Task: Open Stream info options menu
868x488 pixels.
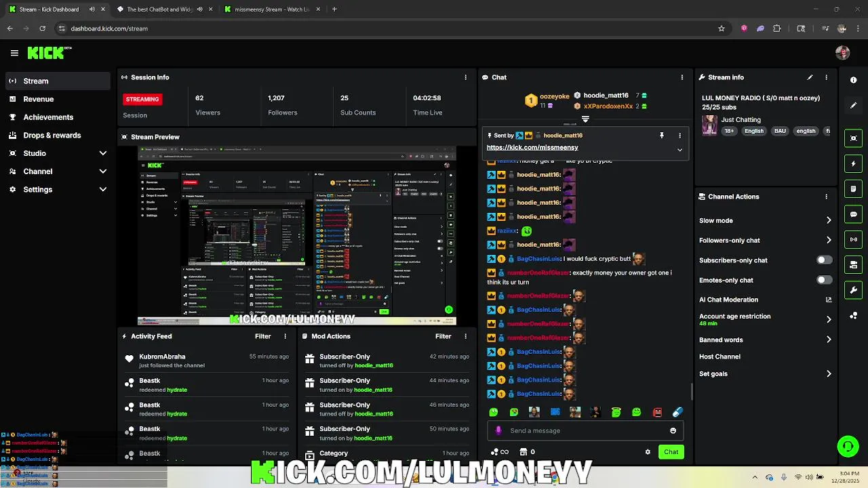Action: [826, 77]
